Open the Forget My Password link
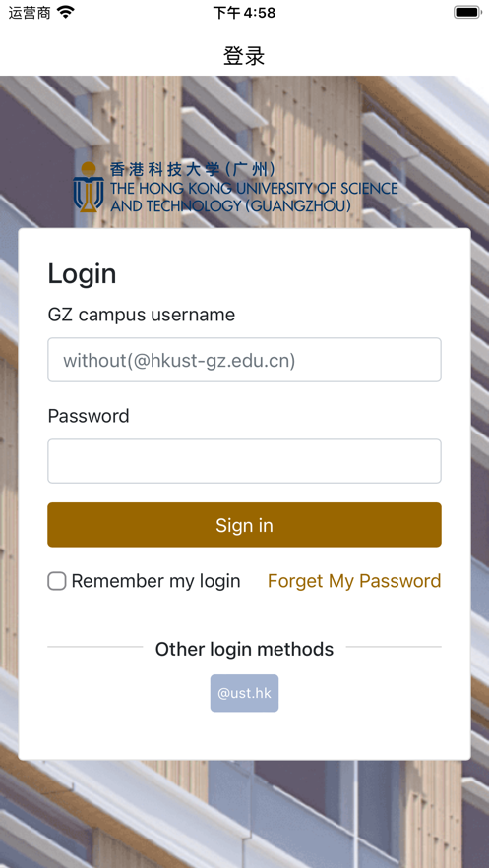Screen dimensions: 489x868 (354, 581)
